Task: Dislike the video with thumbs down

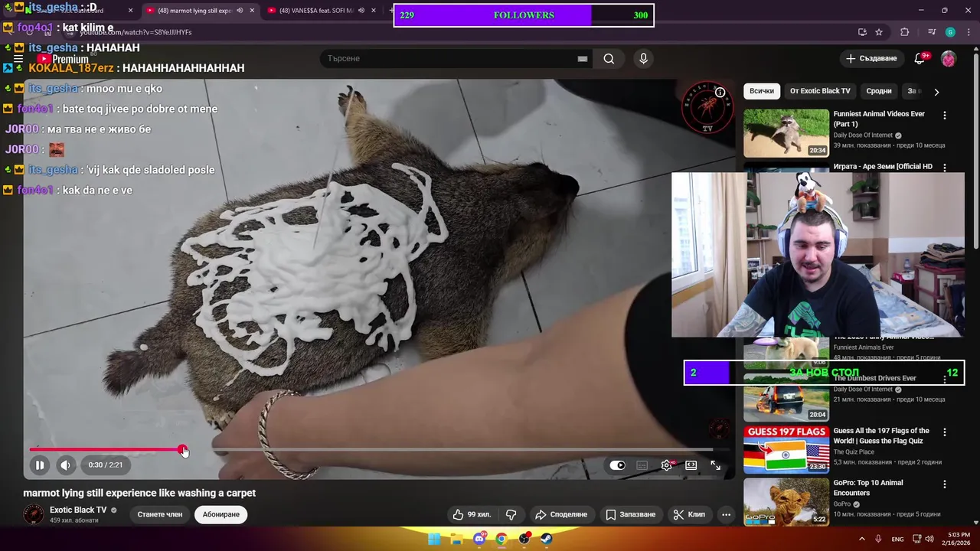Action: pos(511,514)
